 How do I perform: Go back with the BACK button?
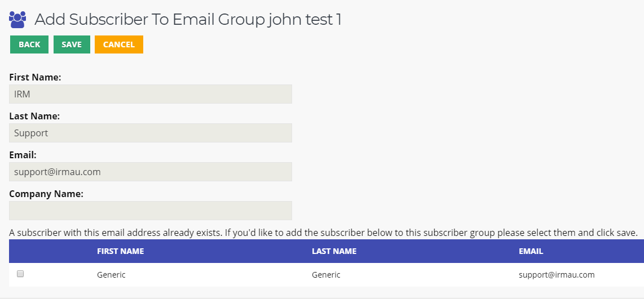pos(29,44)
